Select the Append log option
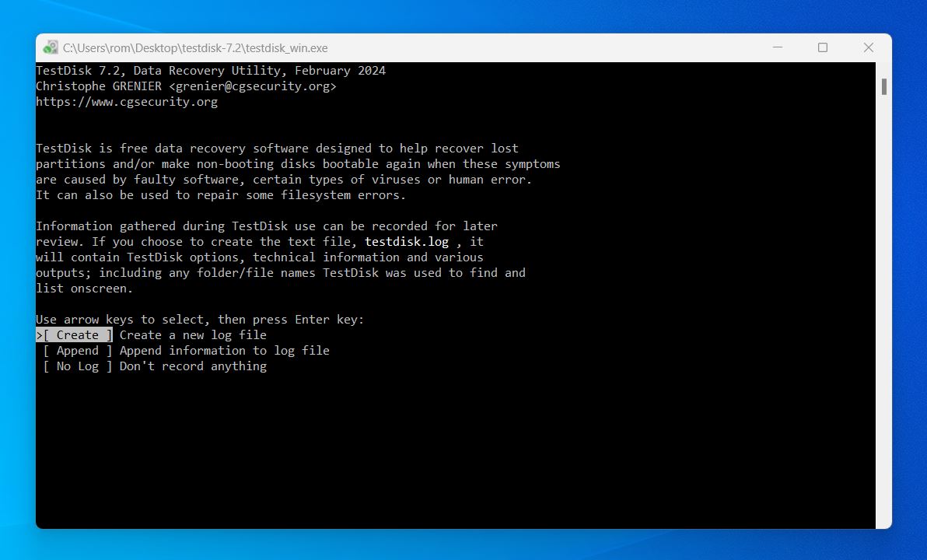This screenshot has height=560, width=927. point(78,351)
